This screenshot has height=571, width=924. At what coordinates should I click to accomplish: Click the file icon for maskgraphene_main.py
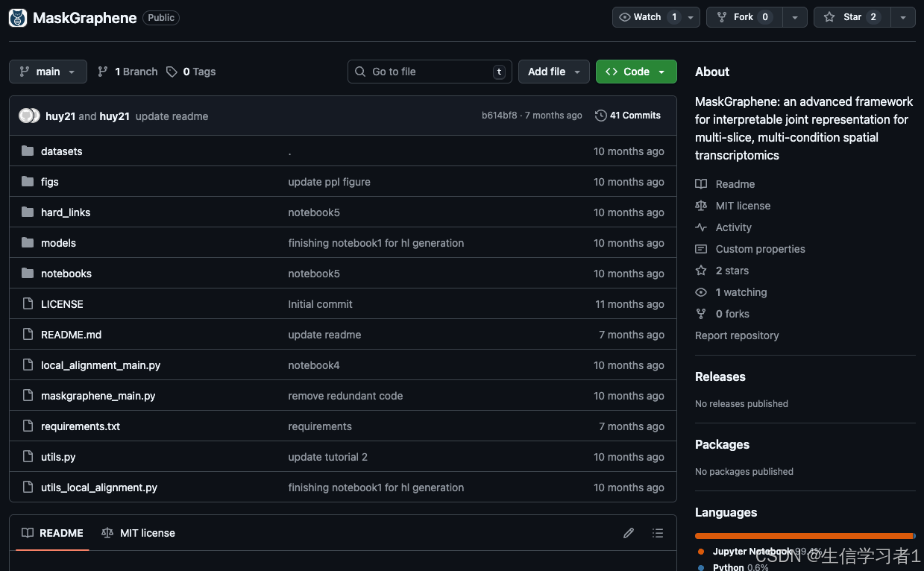click(28, 396)
